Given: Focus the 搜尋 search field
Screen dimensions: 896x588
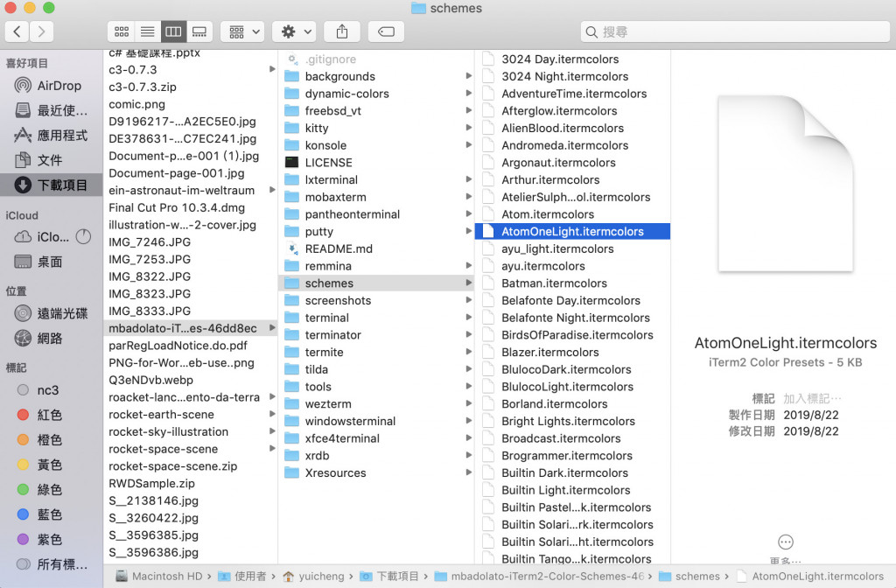Looking at the screenshot, I should pyautogui.click(x=735, y=32).
